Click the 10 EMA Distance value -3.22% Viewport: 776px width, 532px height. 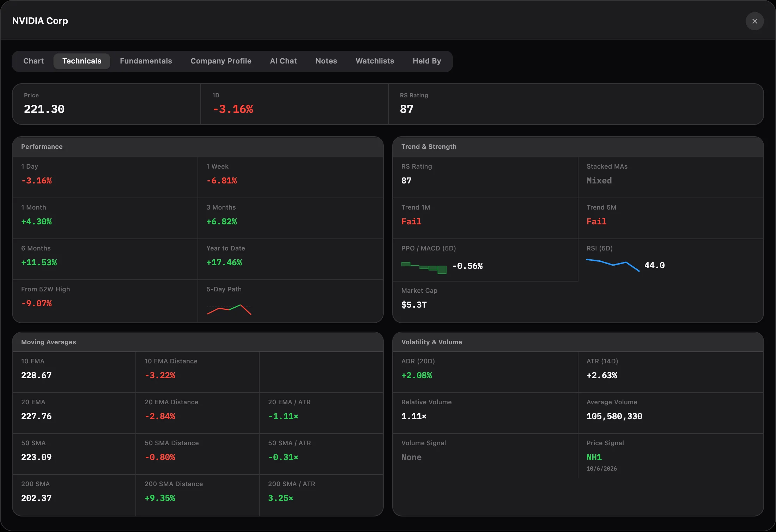(160, 375)
